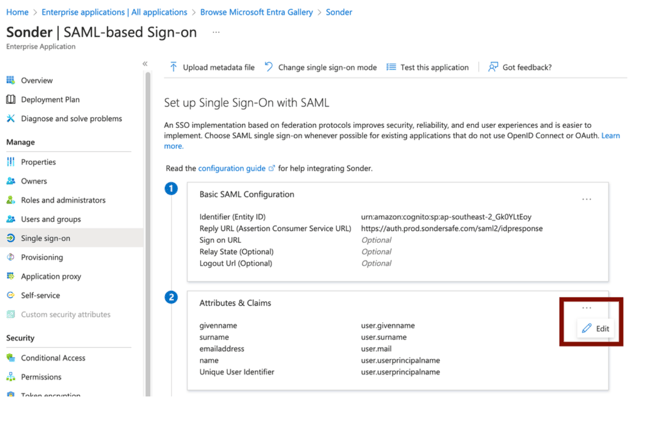Open Roles and administrators page
Image resolution: width=670 pixels, height=440 pixels.
click(x=63, y=200)
